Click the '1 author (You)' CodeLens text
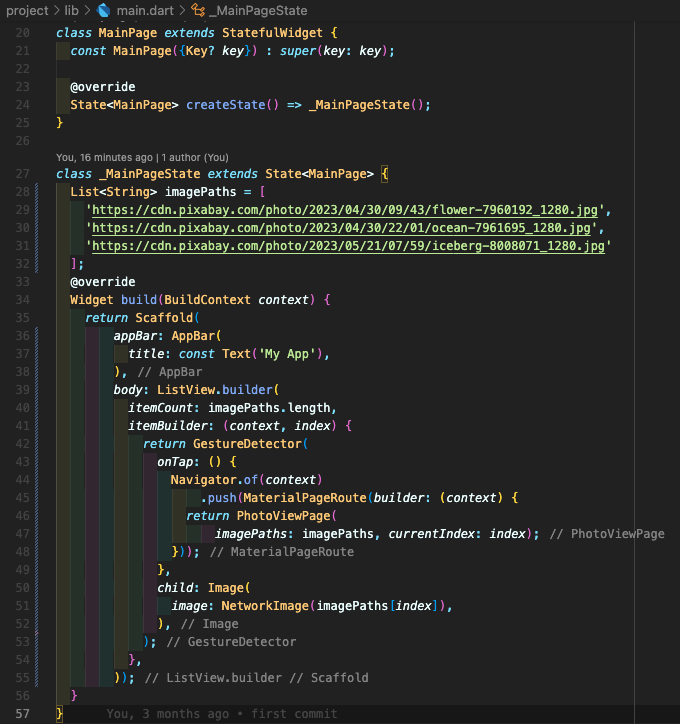The width and height of the screenshot is (680, 724). tap(195, 157)
